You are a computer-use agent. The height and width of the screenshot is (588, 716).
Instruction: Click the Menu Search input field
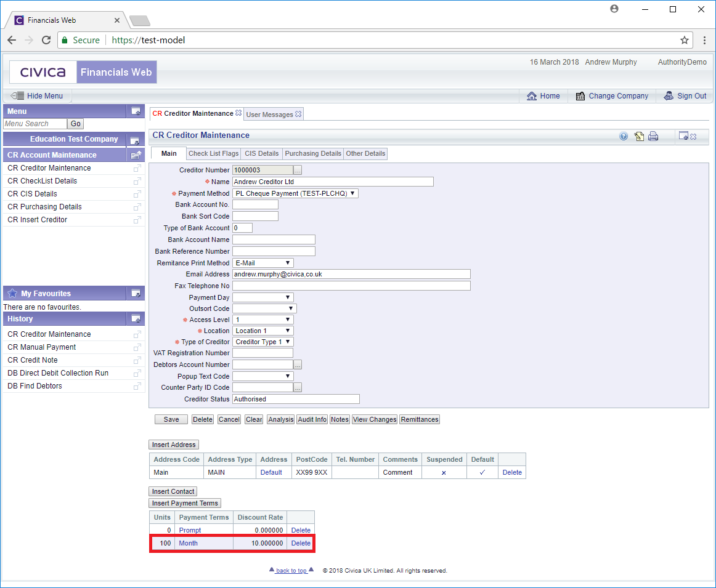pyautogui.click(x=35, y=124)
